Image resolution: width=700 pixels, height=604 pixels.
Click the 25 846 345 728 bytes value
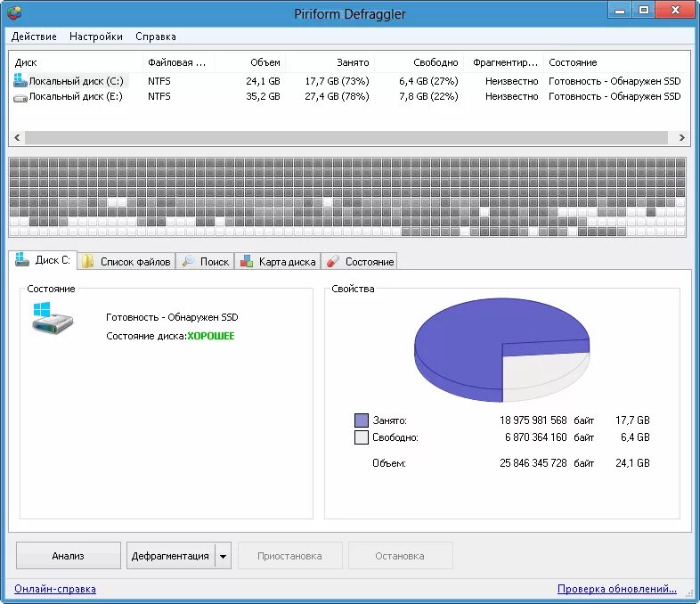[x=533, y=463]
